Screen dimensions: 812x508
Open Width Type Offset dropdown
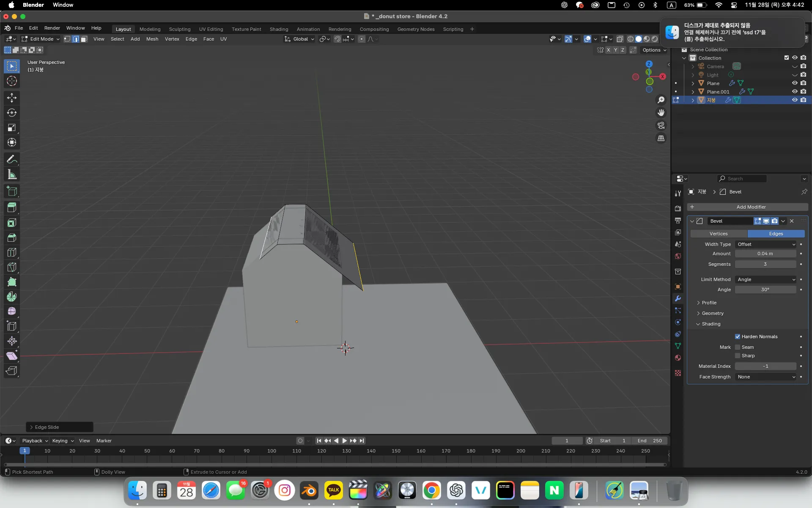tap(766, 244)
